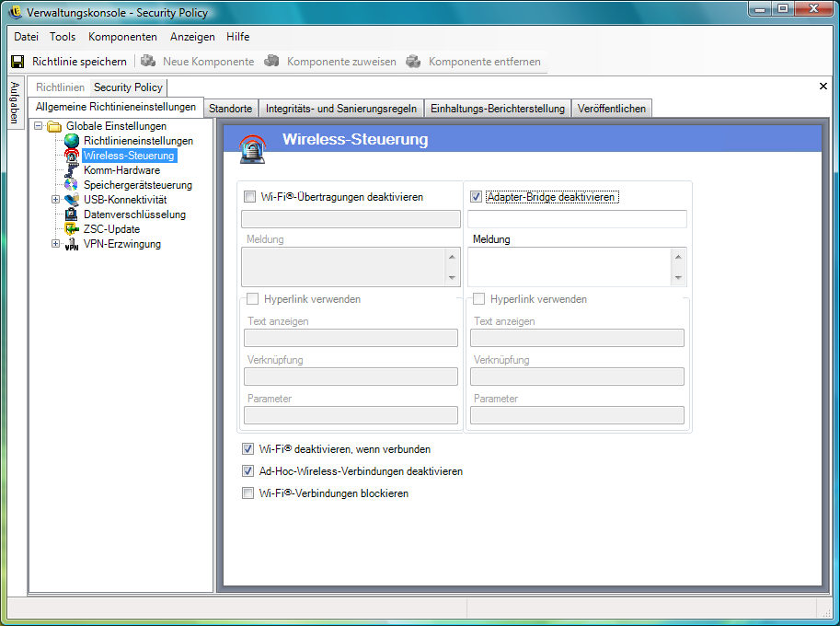Image resolution: width=840 pixels, height=626 pixels.
Task: Switch to the Standorte tab
Action: tap(230, 109)
